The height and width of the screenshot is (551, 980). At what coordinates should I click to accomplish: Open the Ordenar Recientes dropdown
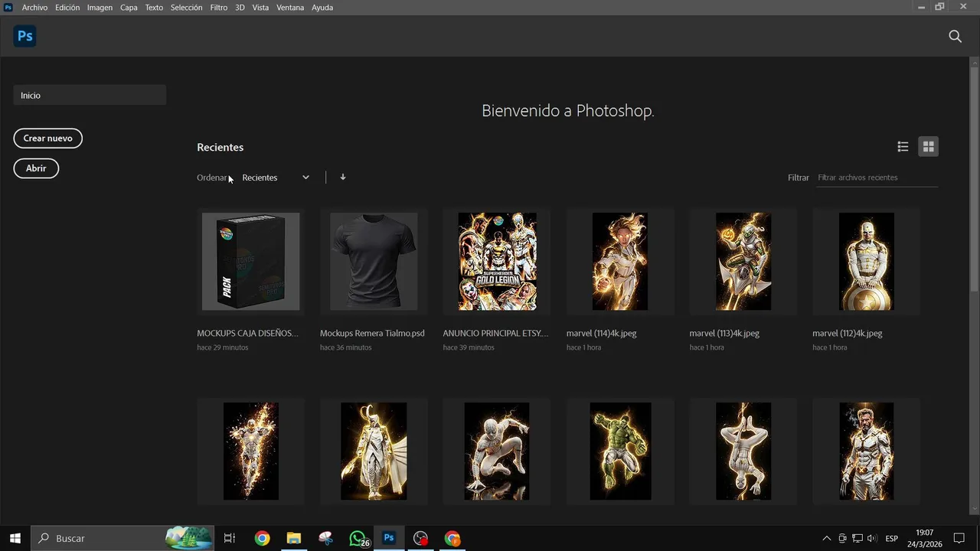pyautogui.click(x=276, y=178)
